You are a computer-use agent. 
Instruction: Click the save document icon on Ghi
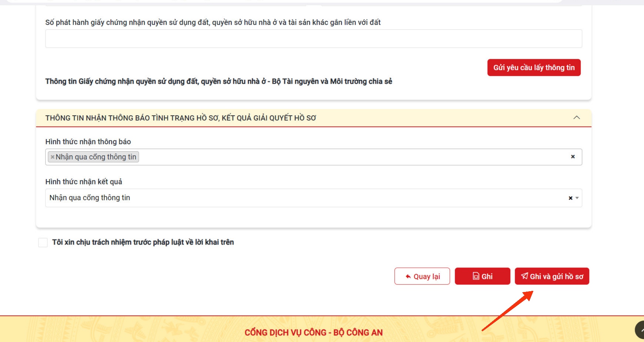click(x=476, y=276)
